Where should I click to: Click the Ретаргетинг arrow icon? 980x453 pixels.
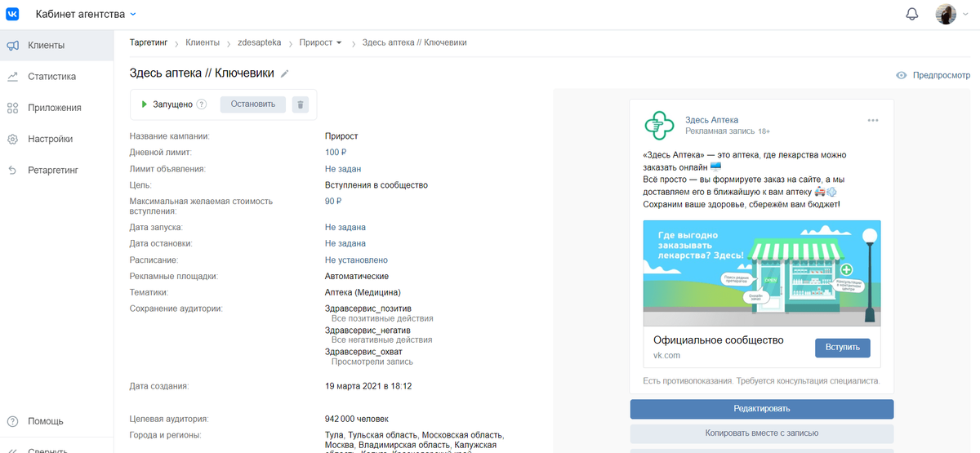pos(13,170)
